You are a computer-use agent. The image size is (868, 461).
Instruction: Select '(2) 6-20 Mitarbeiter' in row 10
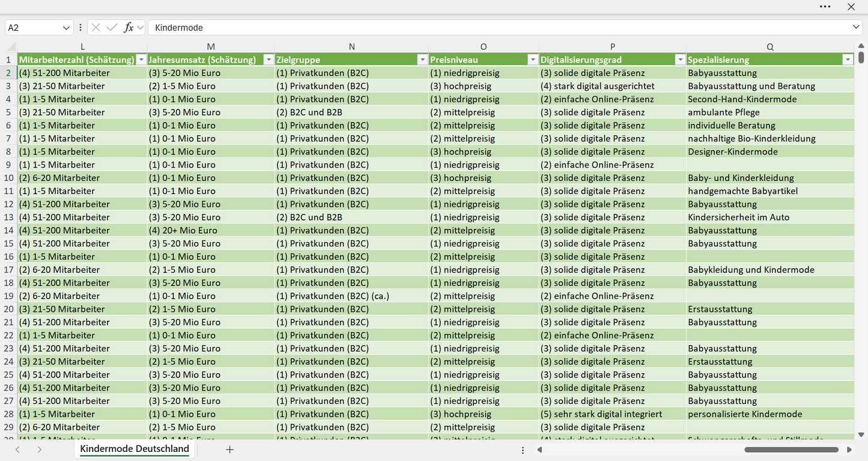pyautogui.click(x=82, y=178)
